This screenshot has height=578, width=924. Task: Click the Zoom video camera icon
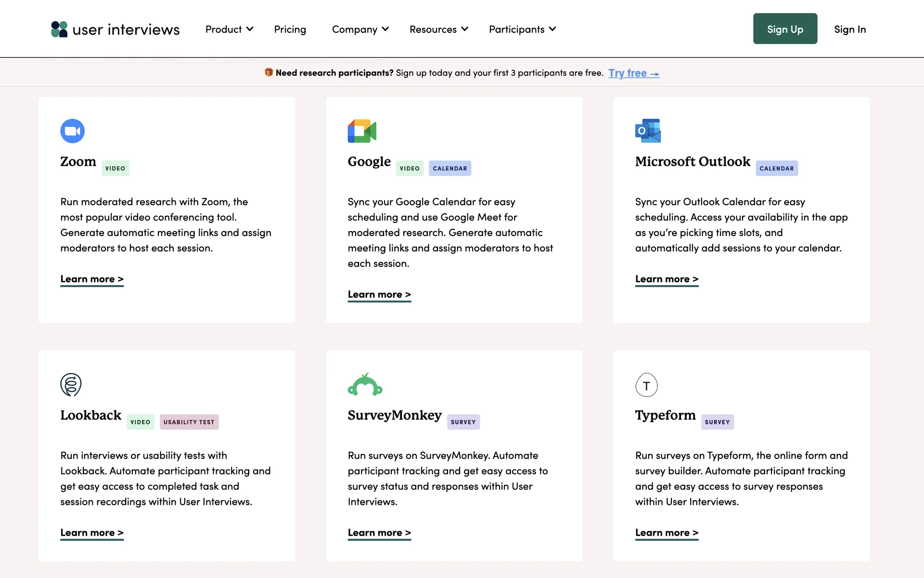pos(72,131)
